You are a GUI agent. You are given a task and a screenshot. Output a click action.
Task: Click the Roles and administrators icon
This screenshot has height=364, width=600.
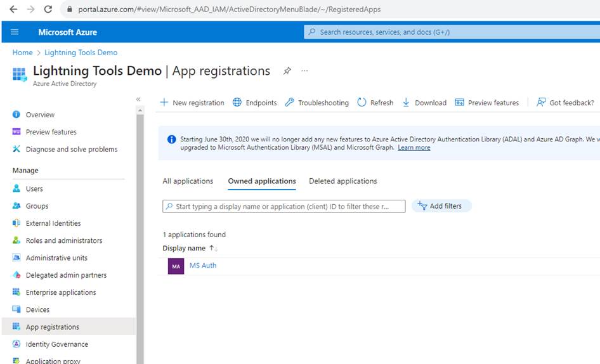16,240
